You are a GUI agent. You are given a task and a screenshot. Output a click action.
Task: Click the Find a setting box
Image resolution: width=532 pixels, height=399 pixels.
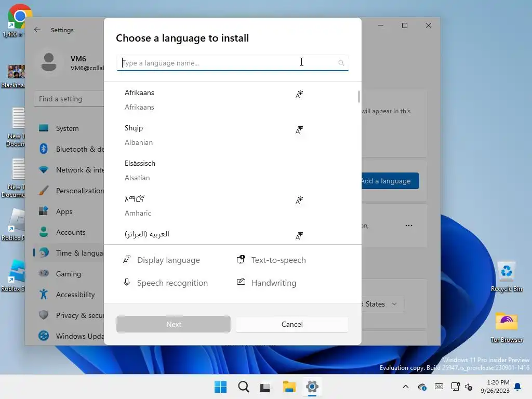[69, 99]
